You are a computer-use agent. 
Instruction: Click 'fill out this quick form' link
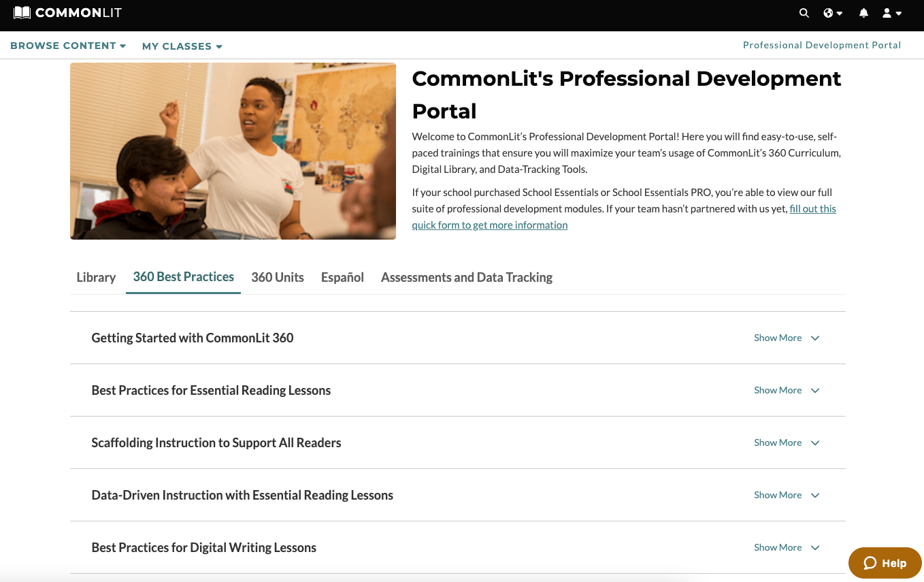(x=624, y=216)
